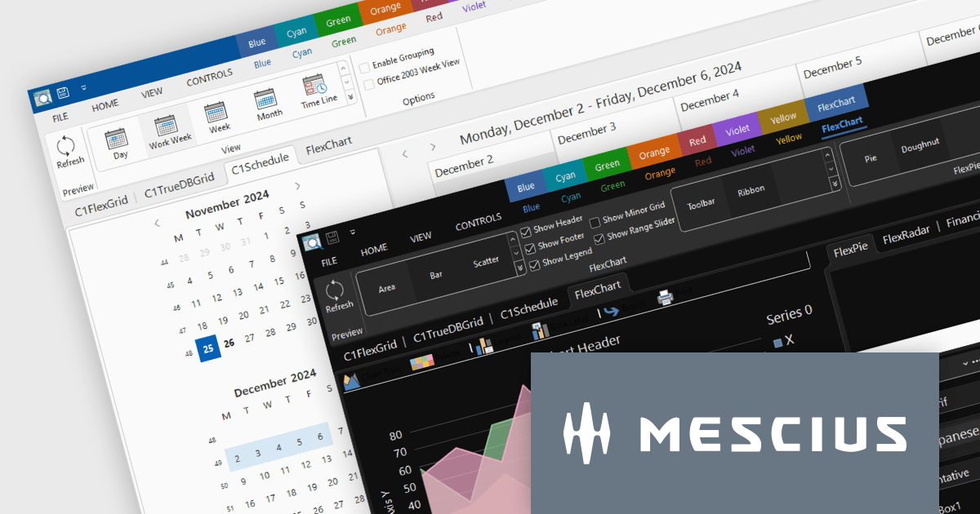This screenshot has width=980, height=514.
Task: Check Show Minor Grid checkbox
Action: click(595, 221)
